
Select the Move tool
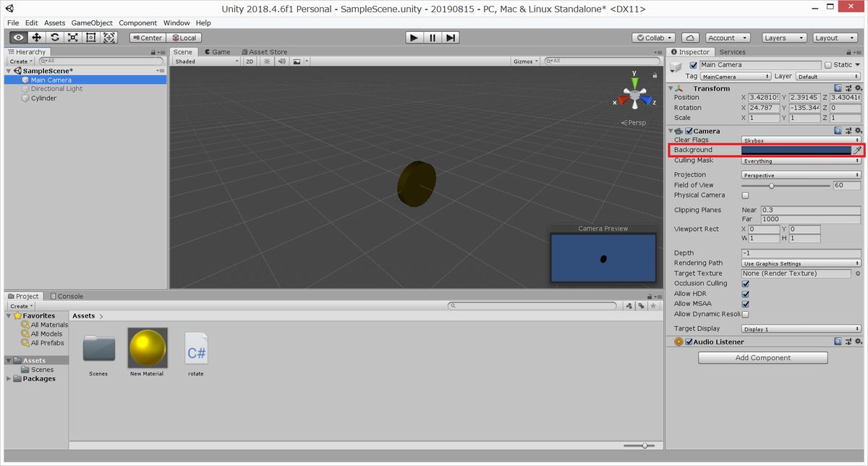pyautogui.click(x=36, y=38)
